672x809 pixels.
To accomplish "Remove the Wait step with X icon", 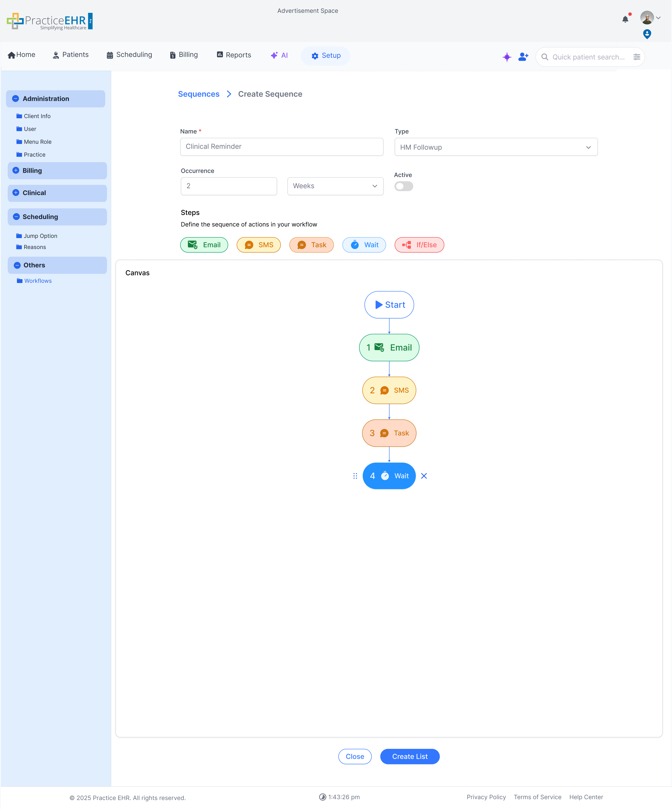I will 424,476.
